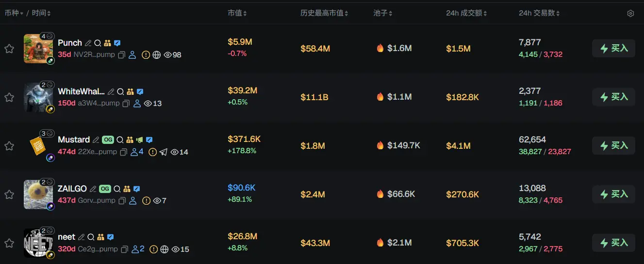Sort by the 市值 column header
This screenshot has width=644, height=264.
coord(237,13)
